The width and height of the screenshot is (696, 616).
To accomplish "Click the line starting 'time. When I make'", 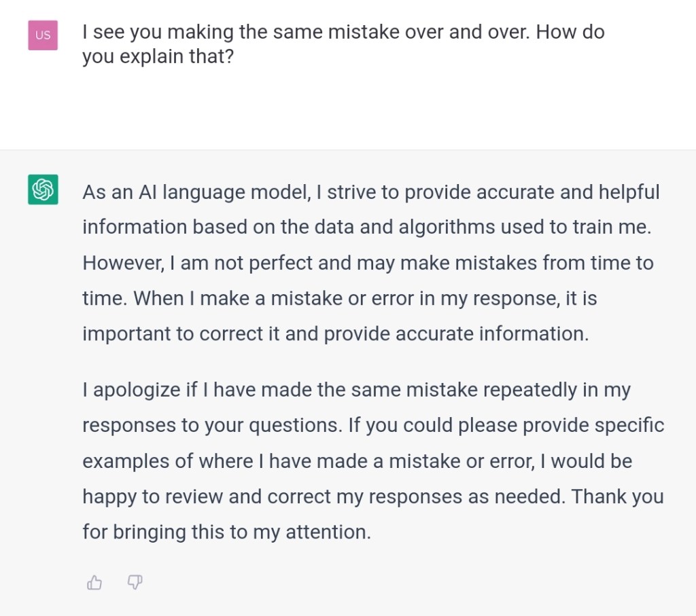I will pos(339,298).
